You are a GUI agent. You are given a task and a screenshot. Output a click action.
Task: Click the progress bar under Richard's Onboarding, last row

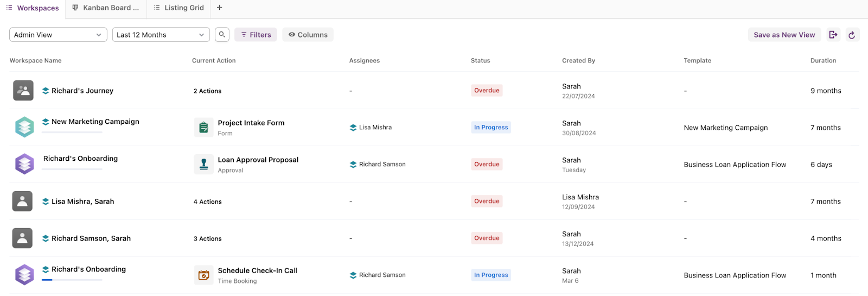[x=72, y=280]
